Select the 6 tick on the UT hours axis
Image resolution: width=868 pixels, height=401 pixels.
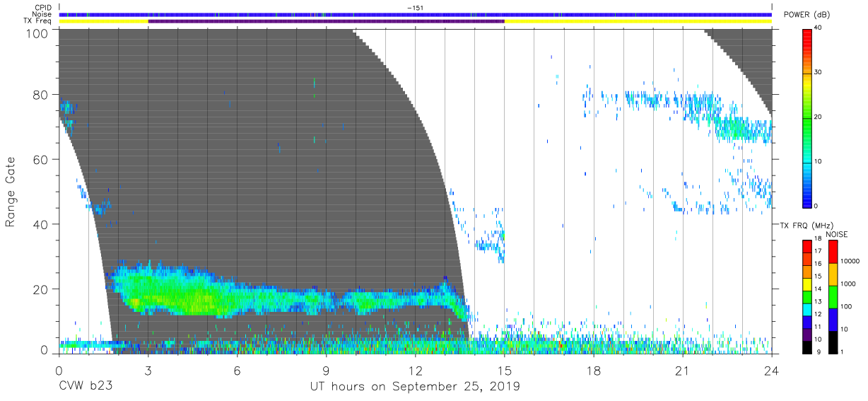[237, 370]
